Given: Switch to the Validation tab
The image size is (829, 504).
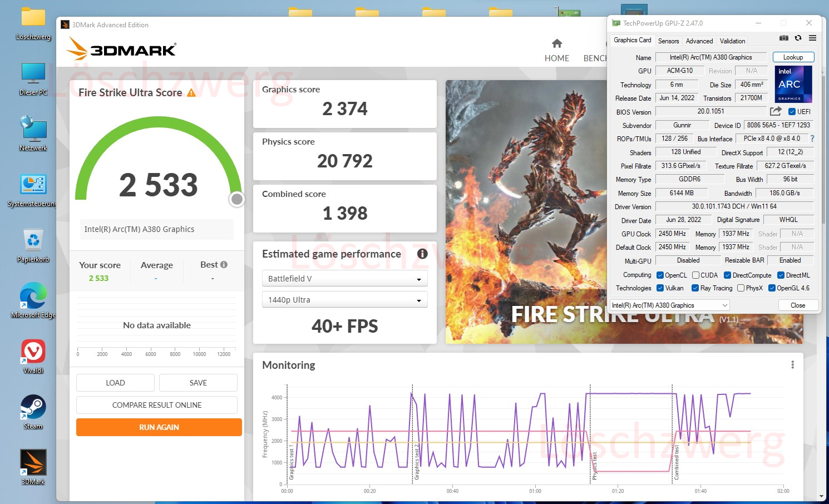Looking at the screenshot, I should 732,41.
